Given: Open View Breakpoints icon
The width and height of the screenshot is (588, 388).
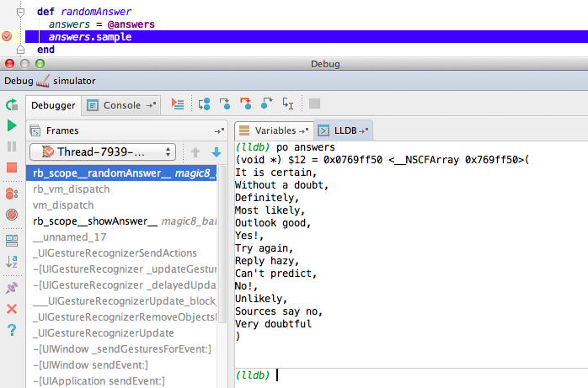Looking at the screenshot, I should coord(12,194).
